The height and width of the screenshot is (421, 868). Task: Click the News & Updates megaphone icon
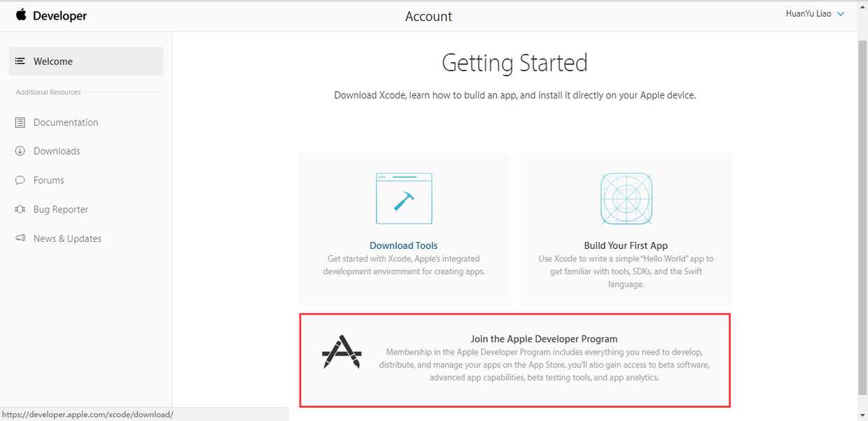[x=20, y=238]
